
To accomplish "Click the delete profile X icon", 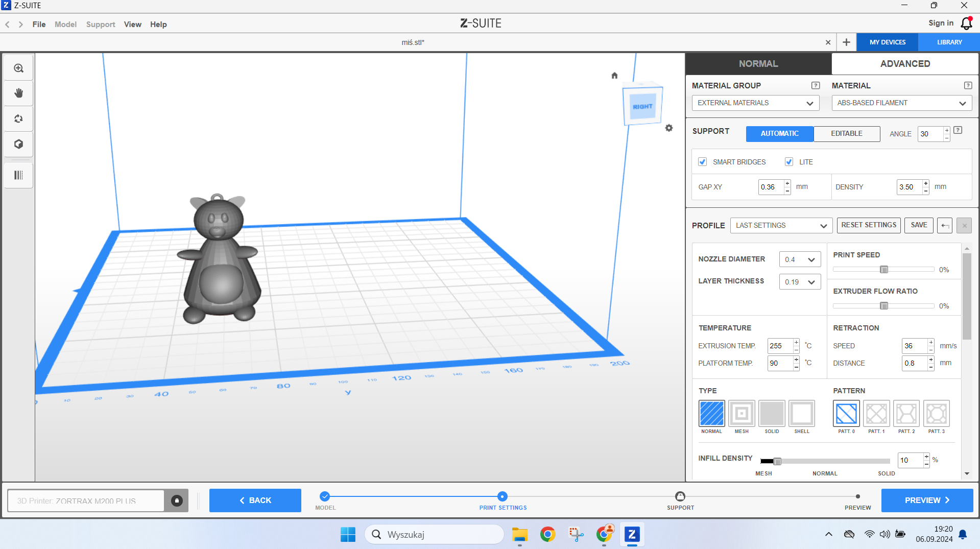I will 964,225.
